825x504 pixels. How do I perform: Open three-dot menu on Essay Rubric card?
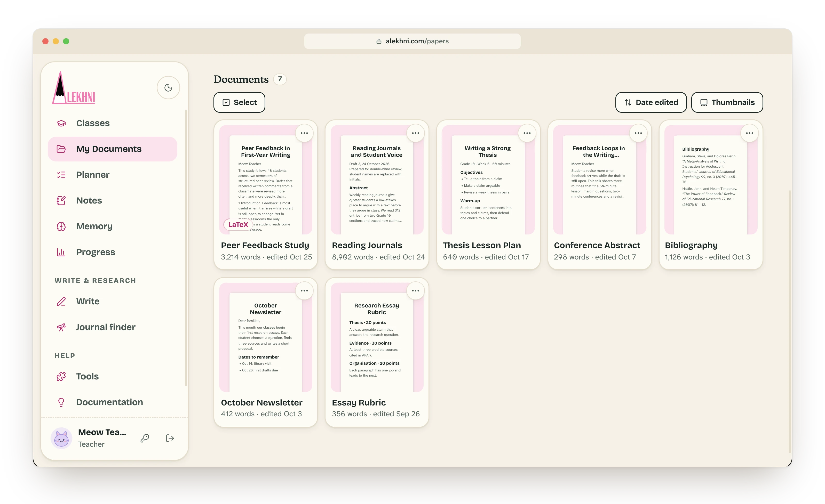(416, 290)
